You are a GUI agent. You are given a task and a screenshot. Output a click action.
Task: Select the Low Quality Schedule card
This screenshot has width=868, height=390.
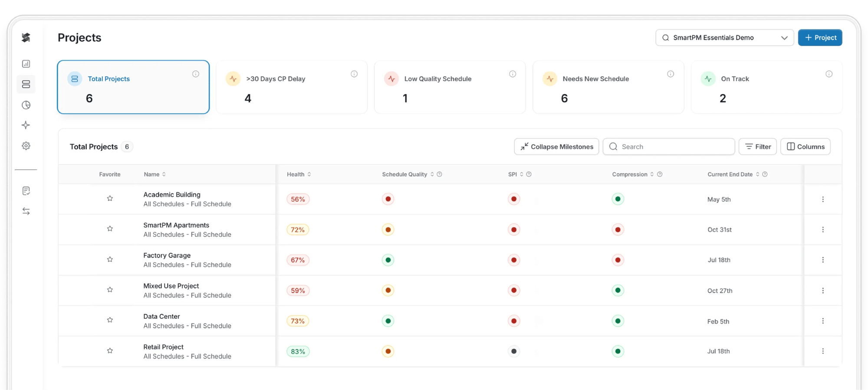[450, 87]
